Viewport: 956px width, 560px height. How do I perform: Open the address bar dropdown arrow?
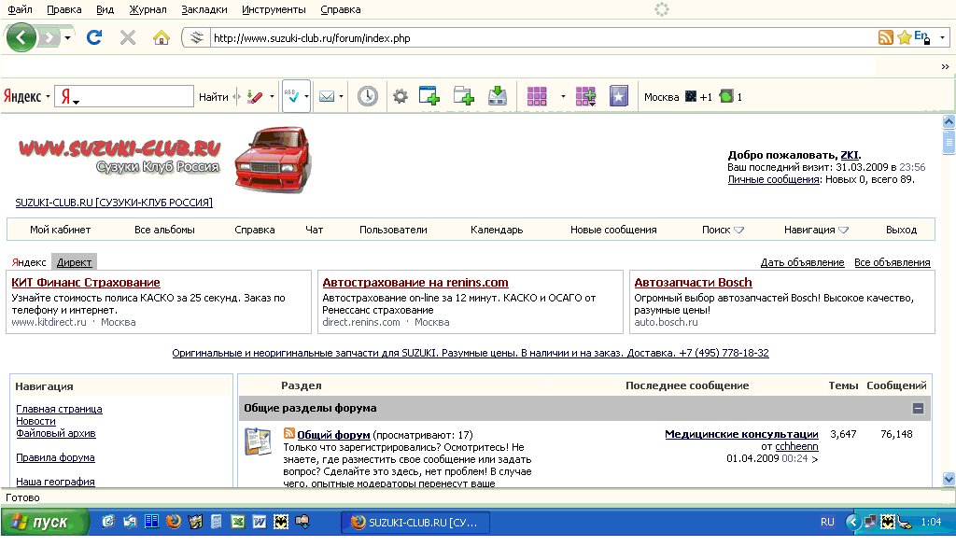943,37
